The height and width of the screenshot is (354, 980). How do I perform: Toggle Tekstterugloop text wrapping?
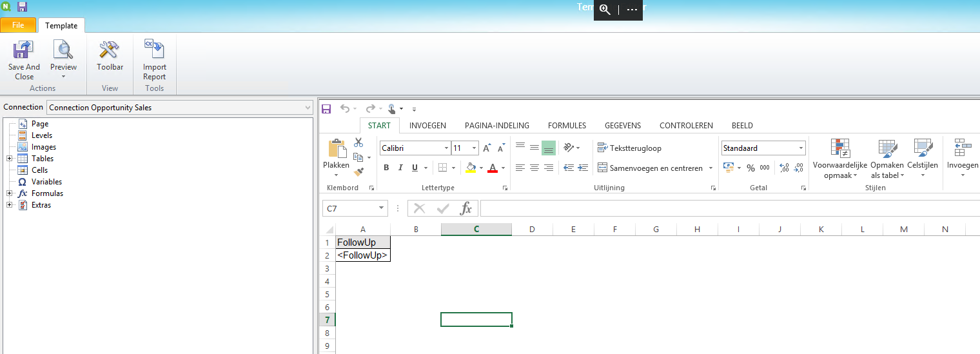click(x=629, y=148)
